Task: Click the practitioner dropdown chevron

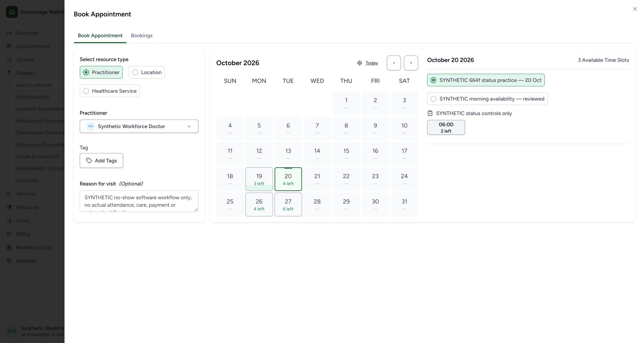Action: click(189, 126)
